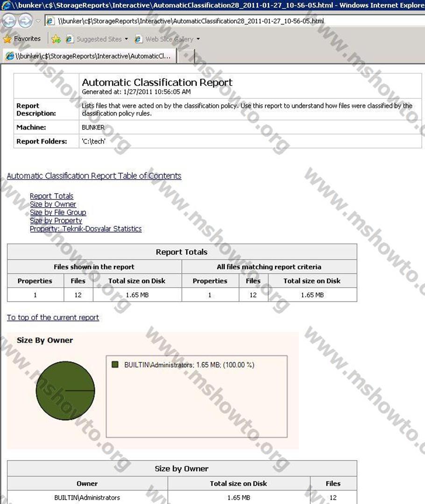Viewport: 425px width, 504px height.
Task: Click Add to Favorites Bar star icon
Action: point(56,39)
